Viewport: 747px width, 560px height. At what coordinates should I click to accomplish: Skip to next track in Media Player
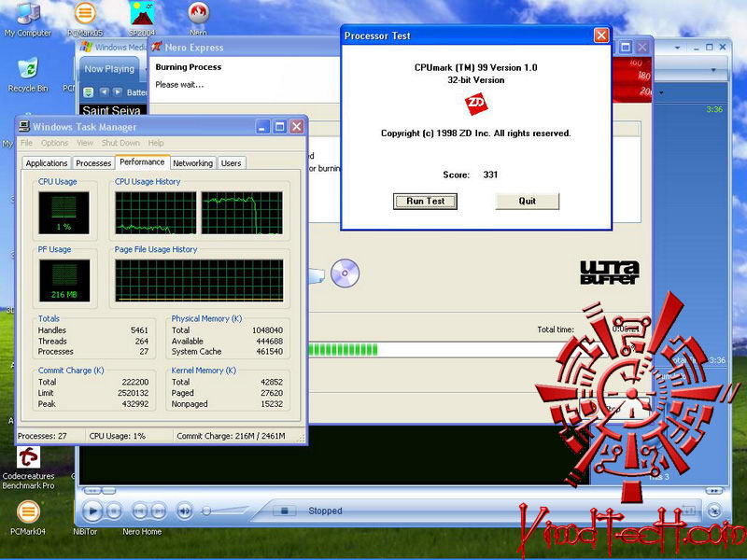click(159, 511)
